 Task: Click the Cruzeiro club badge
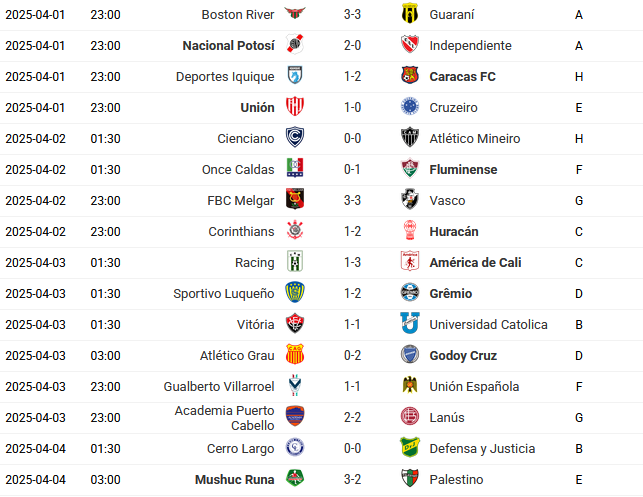point(409,108)
